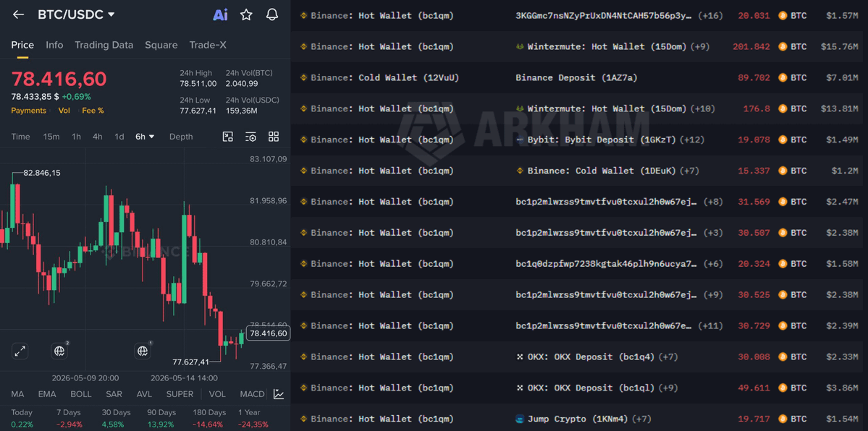Click Bitcoin coin icon in the 19.717 row
Image resolution: width=868 pixels, height=431 pixels.
coord(783,419)
